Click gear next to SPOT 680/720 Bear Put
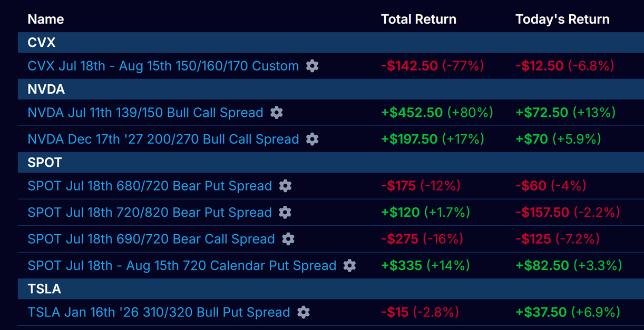This screenshot has width=644, height=330. [x=285, y=186]
